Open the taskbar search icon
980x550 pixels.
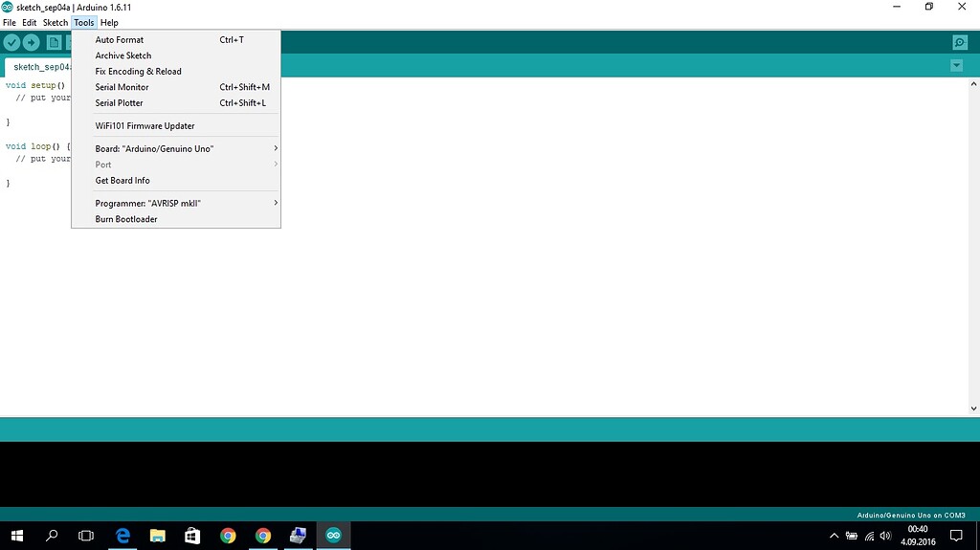click(52, 536)
